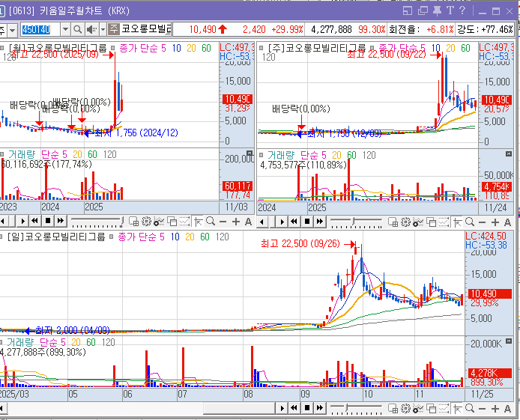The image size is (520, 420).
Task: Click the overlapping windows icon in monthly toolbar
Action: pyautogui.click(x=172, y=222)
